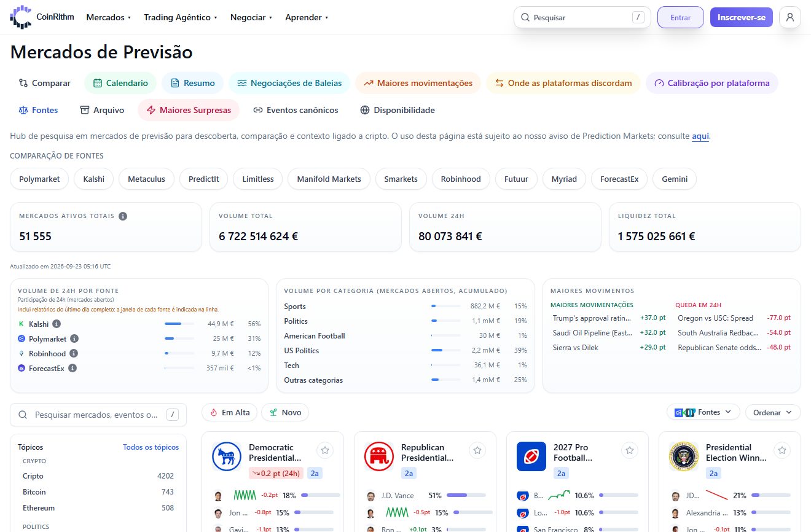Click the CoinRithm logo
This screenshot has width=811, height=532.
(42, 17)
